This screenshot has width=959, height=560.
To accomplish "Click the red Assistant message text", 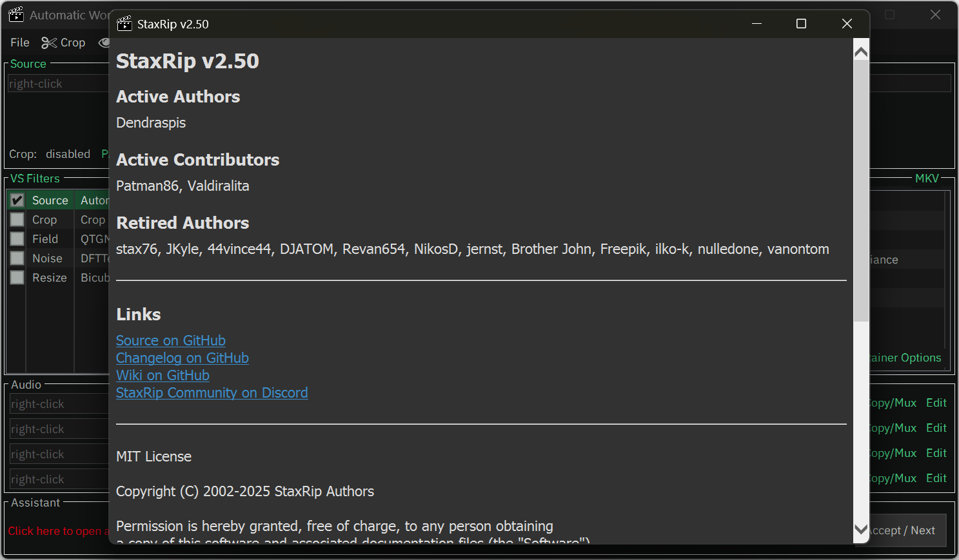I will click(59, 531).
